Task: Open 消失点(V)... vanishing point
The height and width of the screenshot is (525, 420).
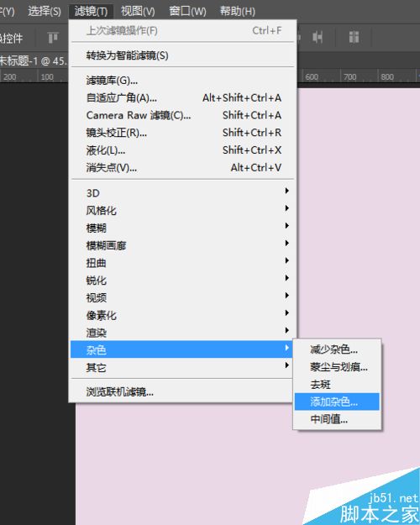Action: coord(182,167)
